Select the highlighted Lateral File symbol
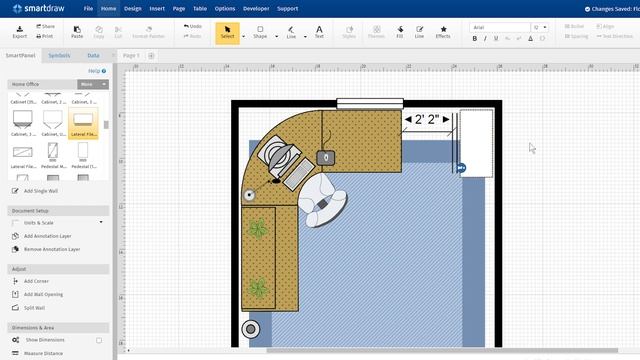The image size is (640, 360). tap(83, 123)
